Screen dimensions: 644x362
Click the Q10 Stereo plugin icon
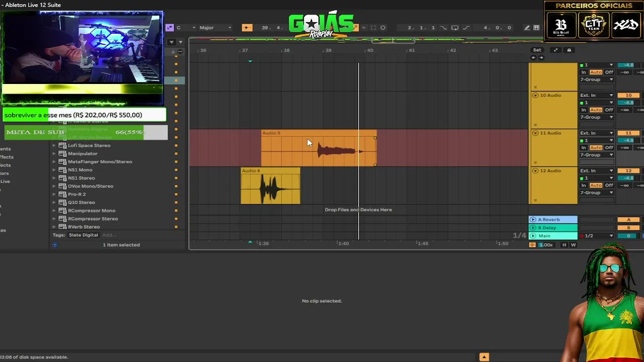pos(62,202)
